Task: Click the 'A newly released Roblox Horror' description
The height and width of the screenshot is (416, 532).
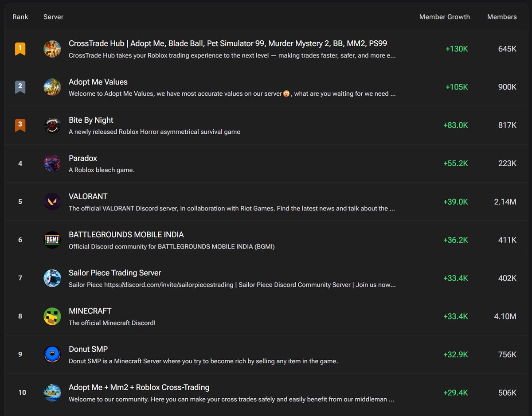Action: (x=154, y=132)
